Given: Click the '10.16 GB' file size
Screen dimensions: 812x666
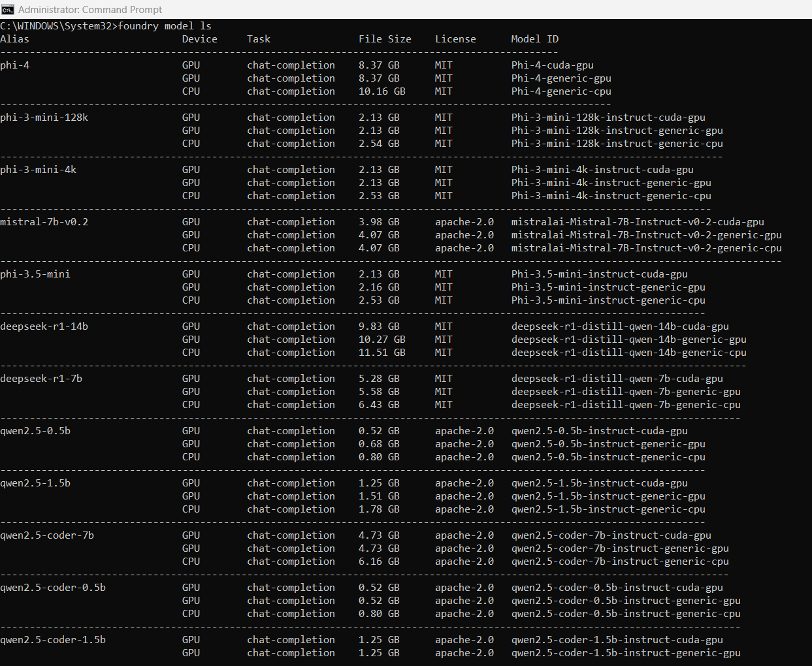Looking at the screenshot, I should point(382,91).
